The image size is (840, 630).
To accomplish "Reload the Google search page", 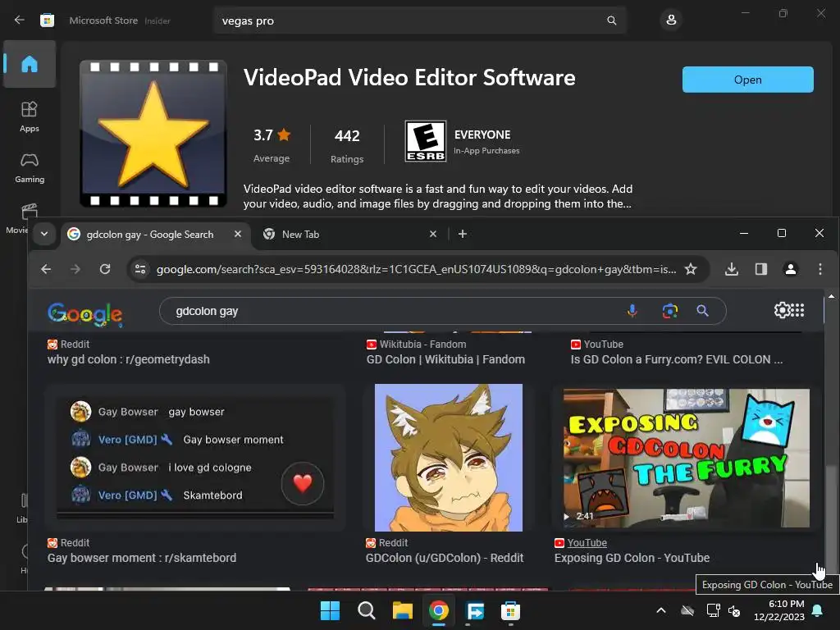I will [105, 269].
